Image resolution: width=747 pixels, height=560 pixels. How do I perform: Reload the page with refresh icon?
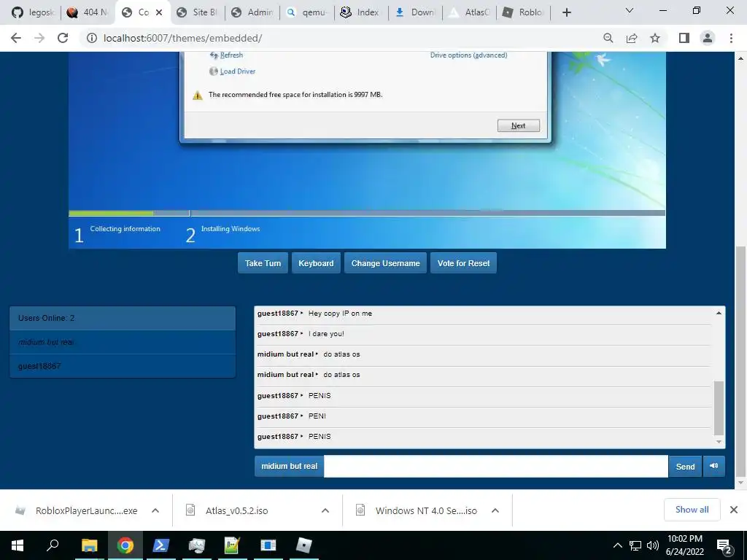[63, 38]
